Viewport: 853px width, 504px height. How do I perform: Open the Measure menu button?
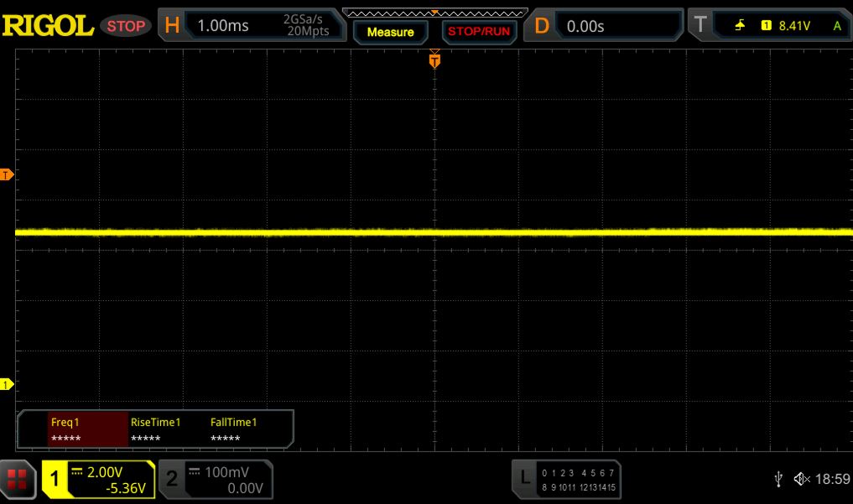tap(390, 32)
